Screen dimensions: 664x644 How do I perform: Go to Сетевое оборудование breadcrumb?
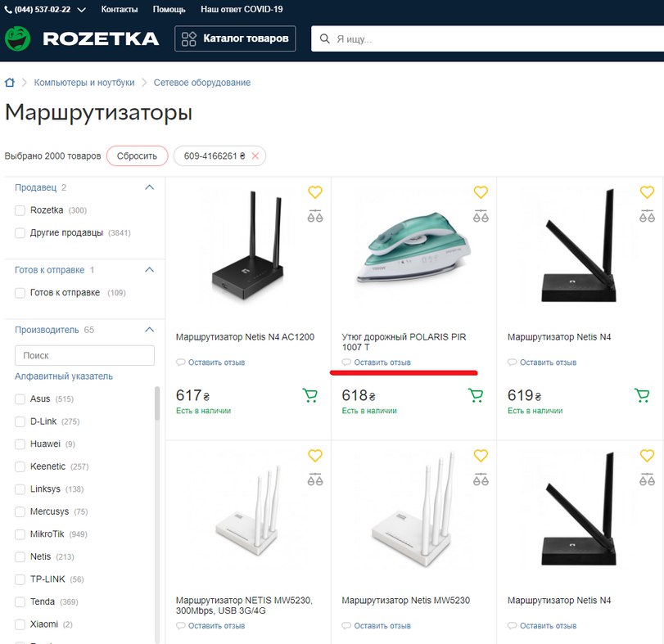point(202,83)
